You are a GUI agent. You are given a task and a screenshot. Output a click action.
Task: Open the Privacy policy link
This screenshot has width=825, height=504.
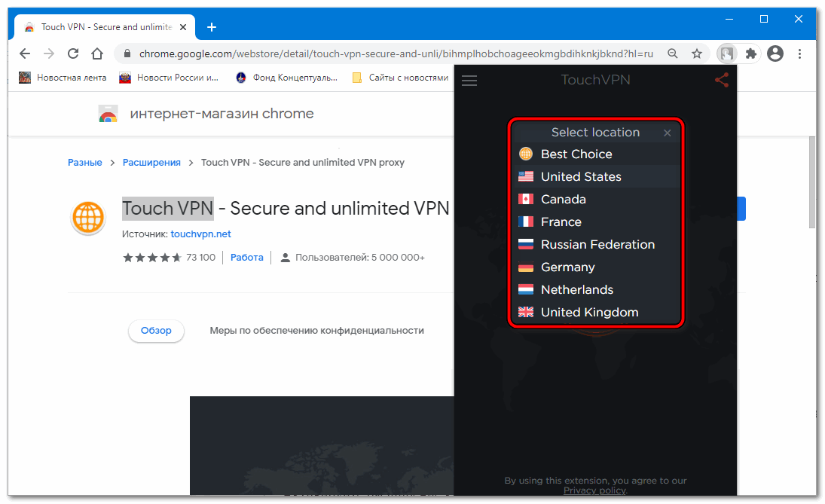click(594, 490)
